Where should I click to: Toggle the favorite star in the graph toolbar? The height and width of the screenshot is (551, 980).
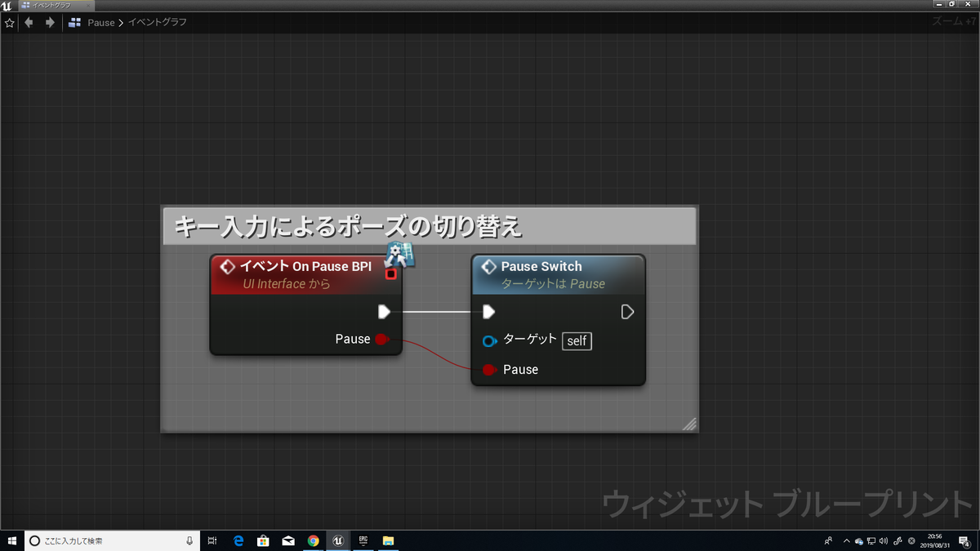click(x=8, y=22)
